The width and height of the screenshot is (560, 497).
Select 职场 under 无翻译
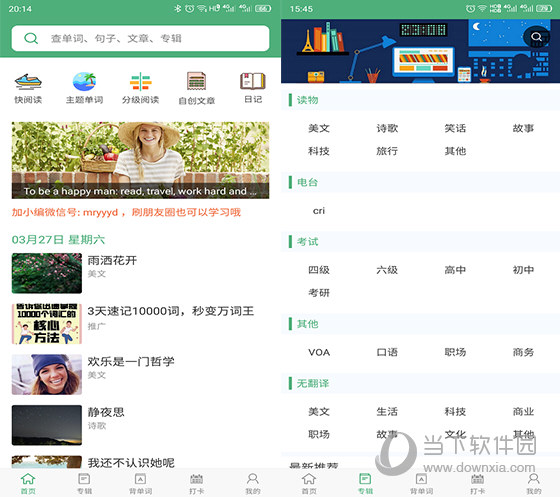coord(319,435)
